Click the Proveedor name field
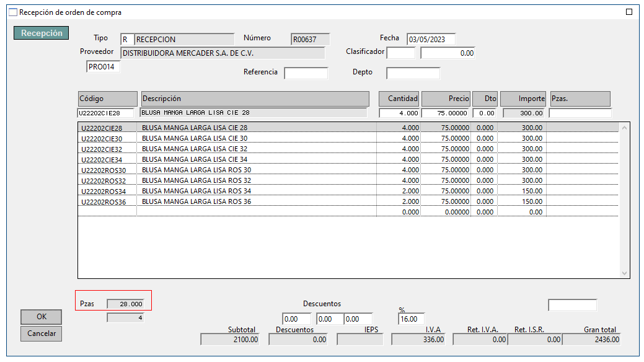Screen dimensions: 644x362 pos(223,53)
